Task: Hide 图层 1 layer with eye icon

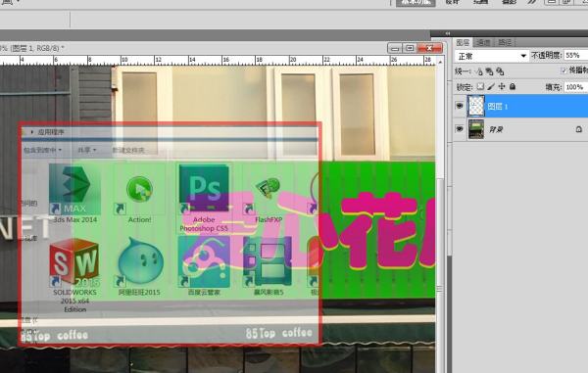Action: pos(460,106)
